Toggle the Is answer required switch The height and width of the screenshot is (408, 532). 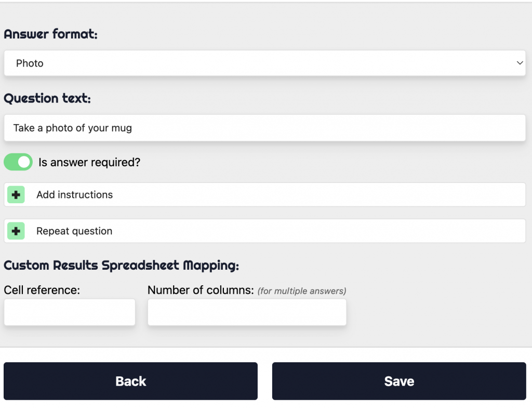point(18,162)
